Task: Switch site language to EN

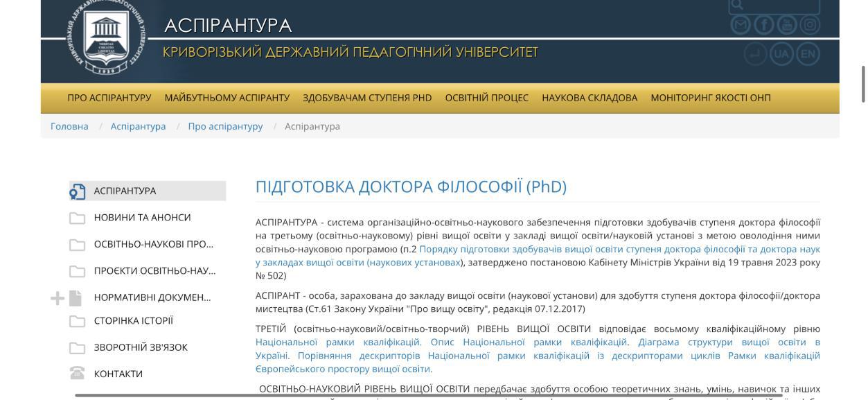Action: click(x=808, y=54)
